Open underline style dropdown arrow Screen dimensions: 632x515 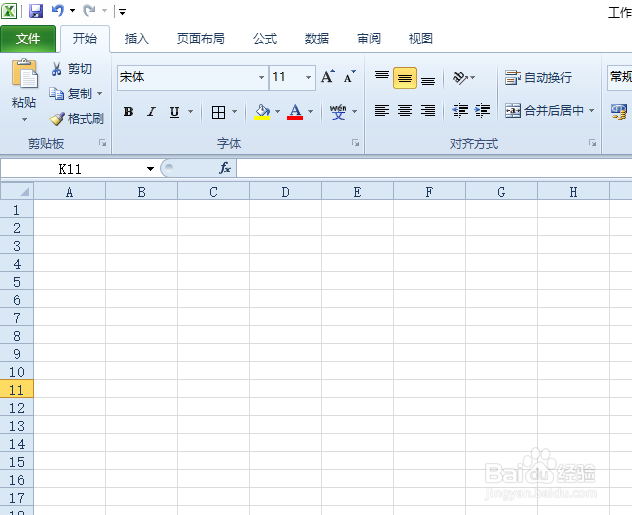point(191,112)
